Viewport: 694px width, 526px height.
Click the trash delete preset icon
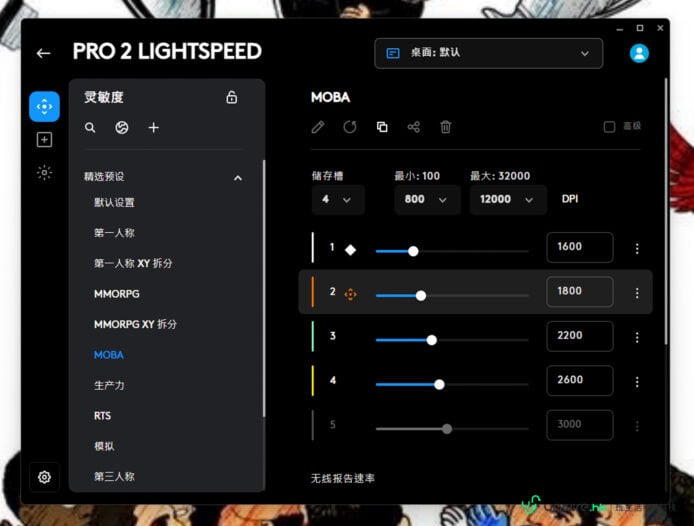446,127
